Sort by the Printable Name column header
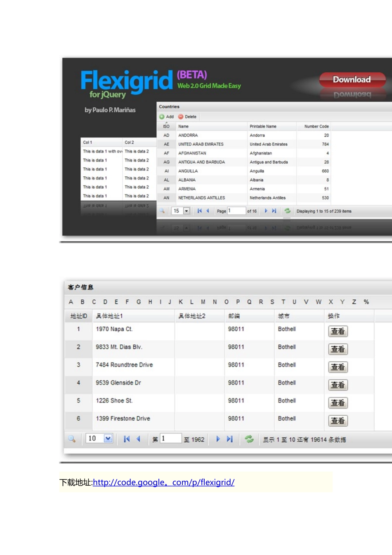Viewport: 392px width, 555px height. (272, 126)
